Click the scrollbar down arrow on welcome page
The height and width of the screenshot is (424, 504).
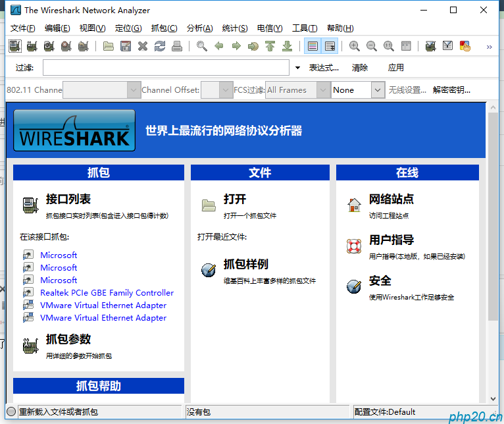pyautogui.click(x=493, y=398)
